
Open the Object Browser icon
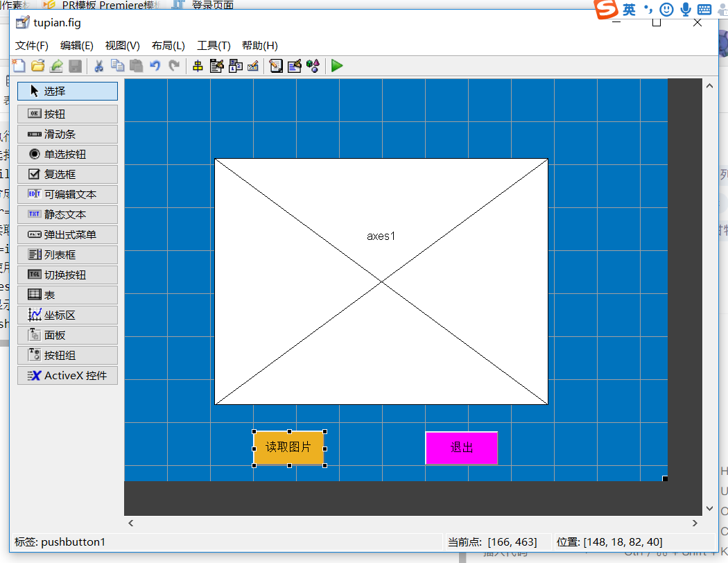pos(313,66)
